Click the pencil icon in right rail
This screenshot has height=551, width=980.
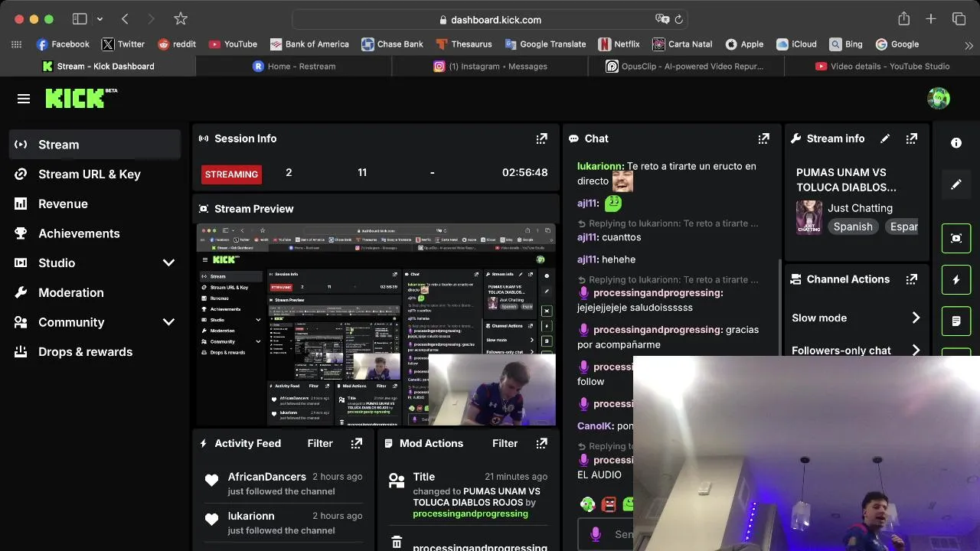click(956, 184)
